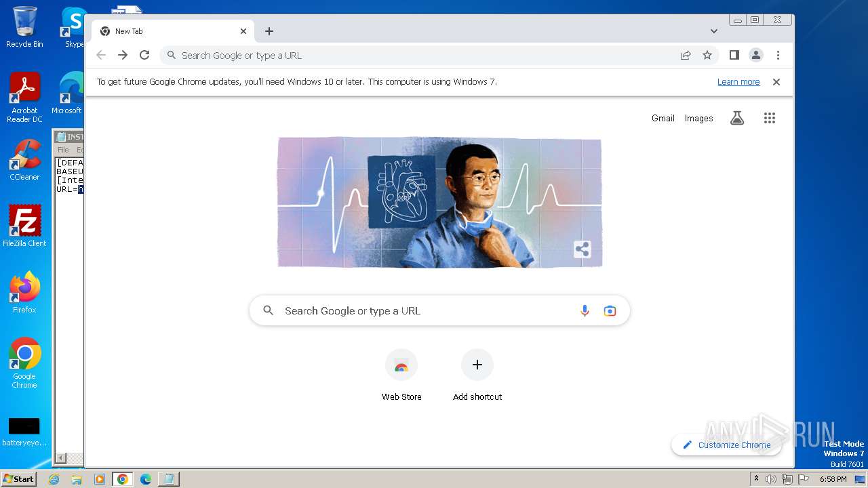868x488 pixels.
Task: Expand the tab search chevron
Action: point(714,31)
